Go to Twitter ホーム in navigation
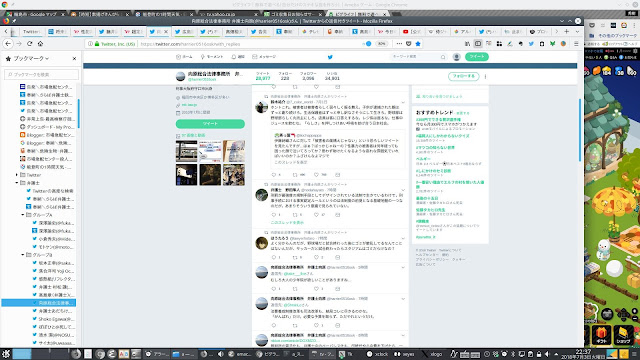 click(184, 57)
